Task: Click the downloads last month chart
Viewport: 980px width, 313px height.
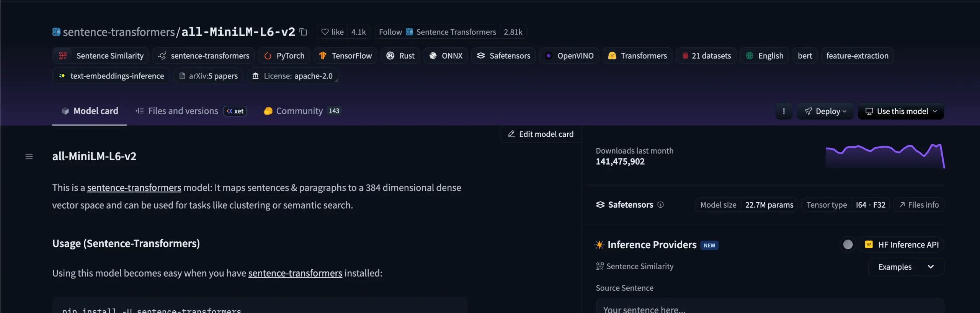Action: click(x=885, y=156)
